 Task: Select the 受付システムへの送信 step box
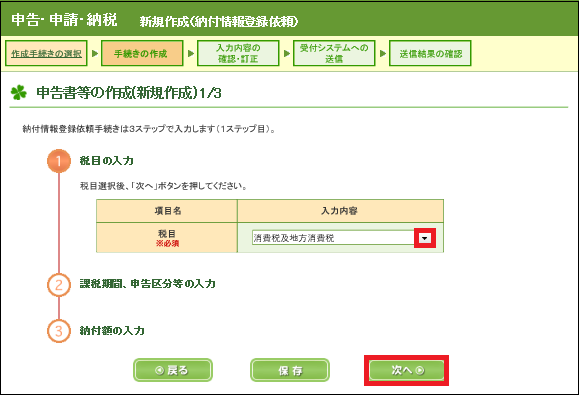tap(334, 54)
